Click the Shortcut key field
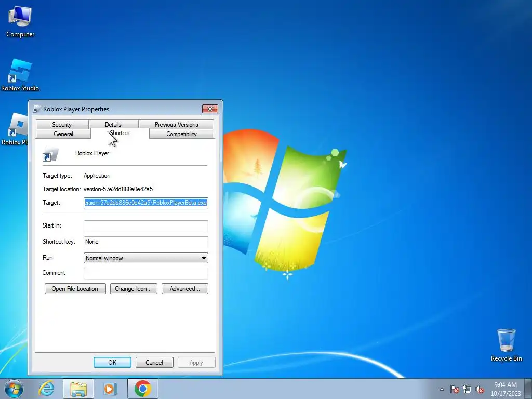Image resolution: width=532 pixels, height=399 pixels. (x=146, y=242)
